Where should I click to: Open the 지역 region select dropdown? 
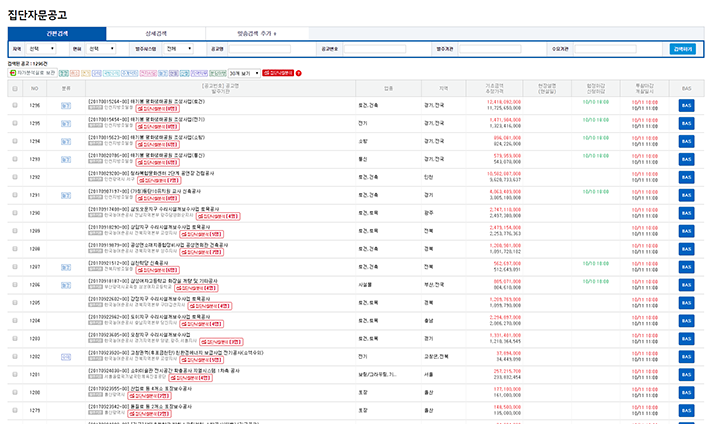(41, 49)
